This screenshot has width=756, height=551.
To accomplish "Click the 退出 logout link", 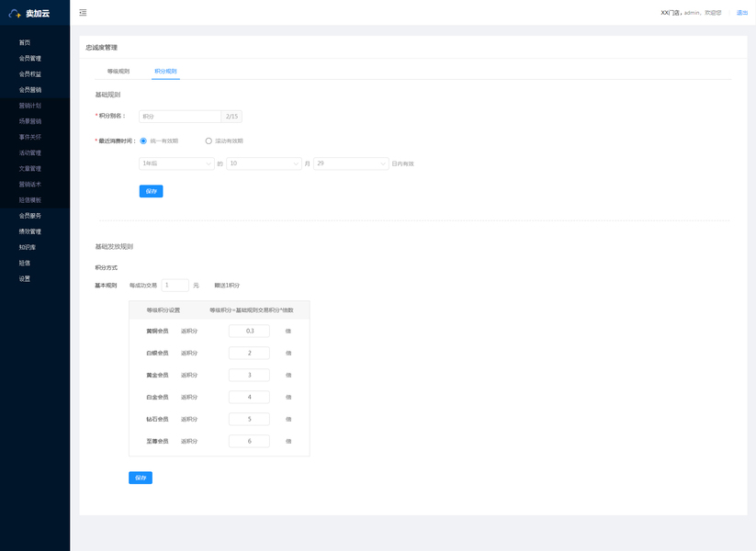I will (x=742, y=13).
